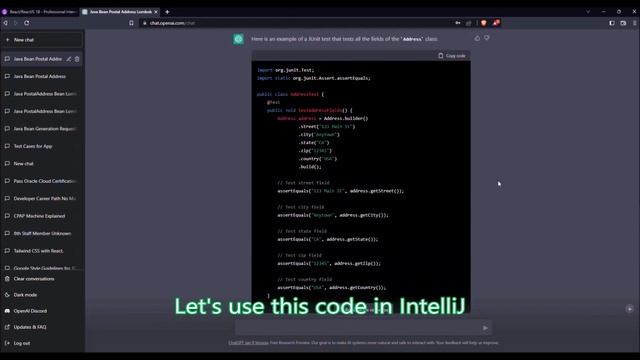Click the round button at the page's right edge
The image size is (640, 360).
[x=629, y=309]
